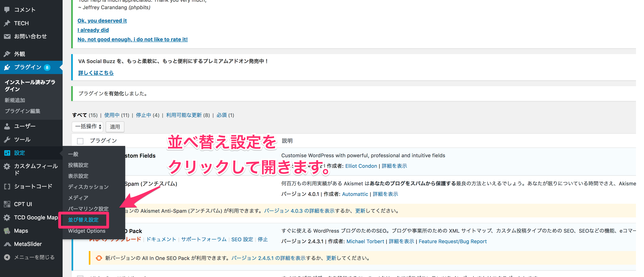Click the 適用 apply button
The width and height of the screenshot is (644, 277).
[x=115, y=127]
